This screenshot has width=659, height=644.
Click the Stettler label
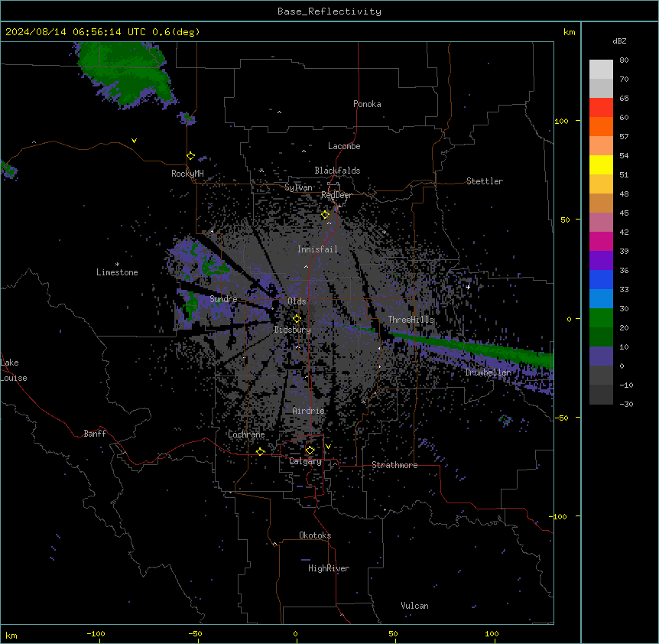[x=485, y=181]
